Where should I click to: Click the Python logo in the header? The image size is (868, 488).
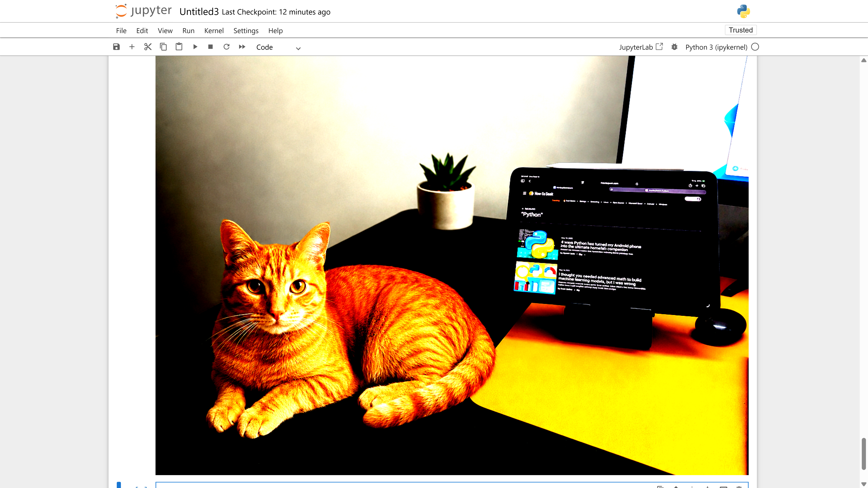[x=743, y=11]
